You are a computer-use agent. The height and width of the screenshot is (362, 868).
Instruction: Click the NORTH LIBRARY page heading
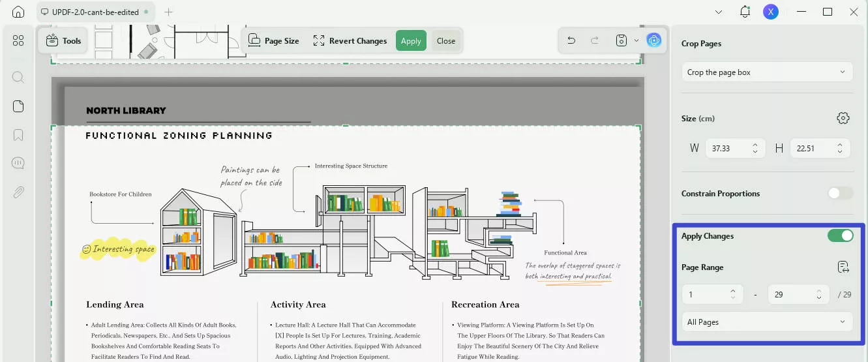(x=126, y=111)
